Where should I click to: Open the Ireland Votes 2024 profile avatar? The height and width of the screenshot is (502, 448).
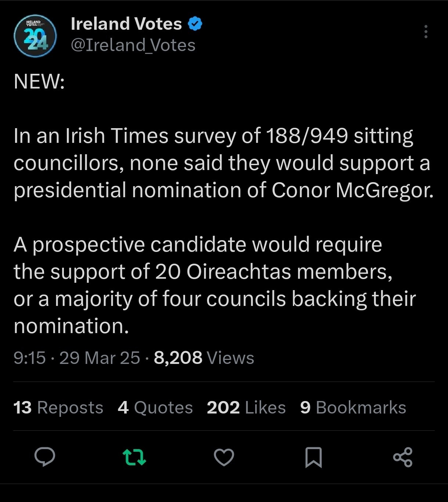(35, 36)
